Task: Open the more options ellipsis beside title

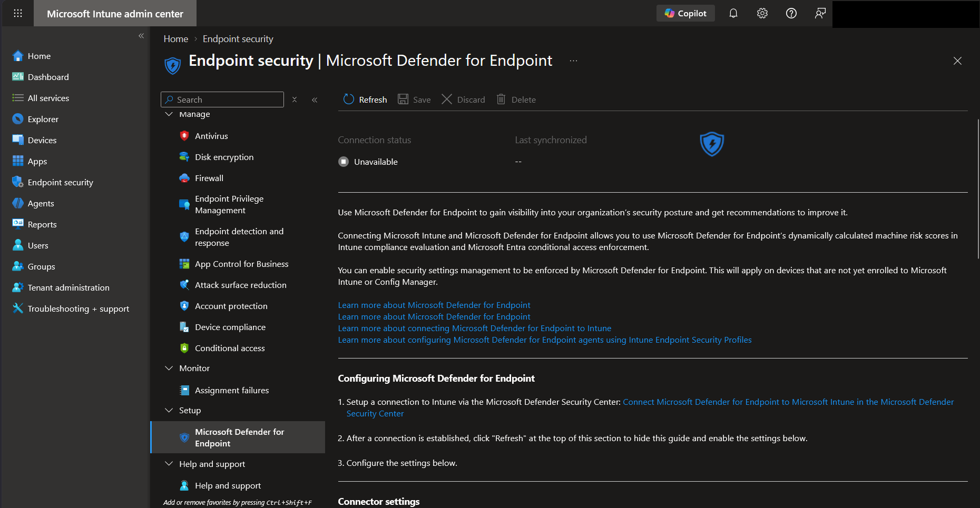Action: (x=573, y=61)
